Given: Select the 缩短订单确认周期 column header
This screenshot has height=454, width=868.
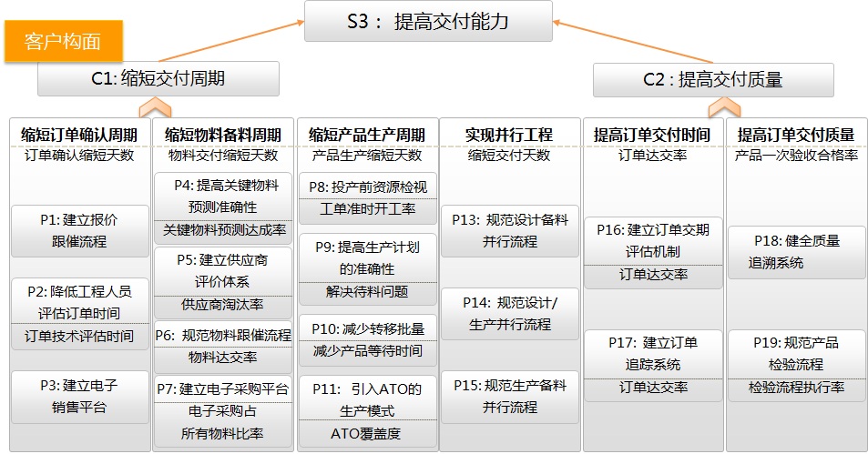Looking at the screenshot, I should (79, 135).
